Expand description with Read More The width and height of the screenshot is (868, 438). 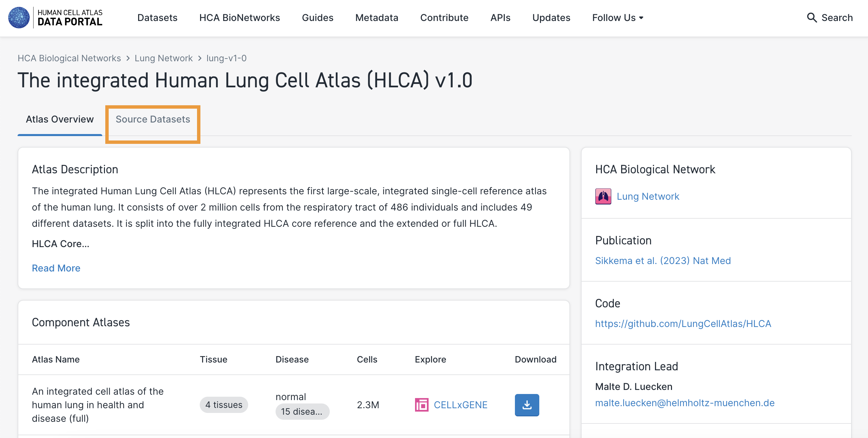tap(56, 268)
